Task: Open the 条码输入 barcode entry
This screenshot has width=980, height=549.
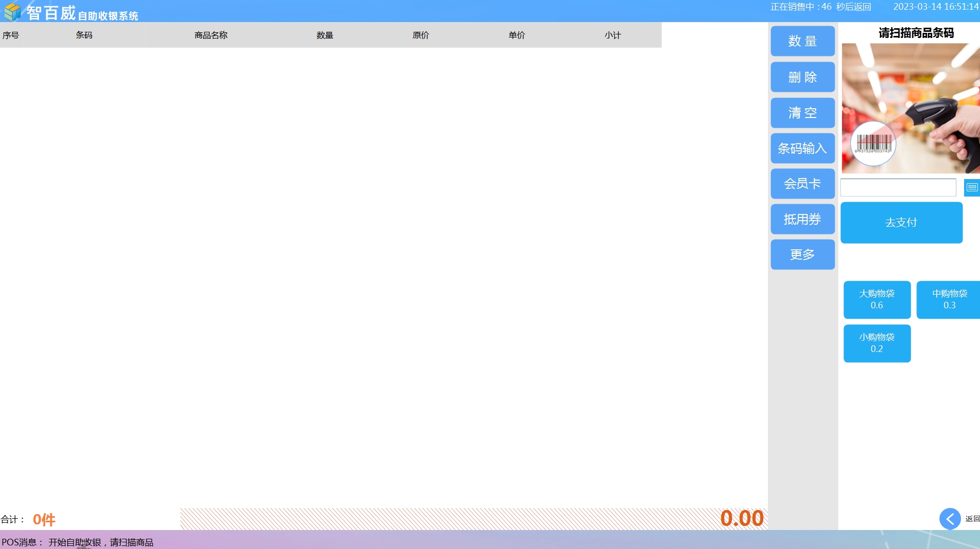Action: [x=802, y=148]
